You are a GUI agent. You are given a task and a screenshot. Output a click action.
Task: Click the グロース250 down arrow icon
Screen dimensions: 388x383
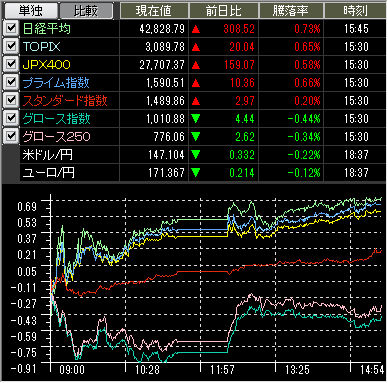click(x=196, y=136)
